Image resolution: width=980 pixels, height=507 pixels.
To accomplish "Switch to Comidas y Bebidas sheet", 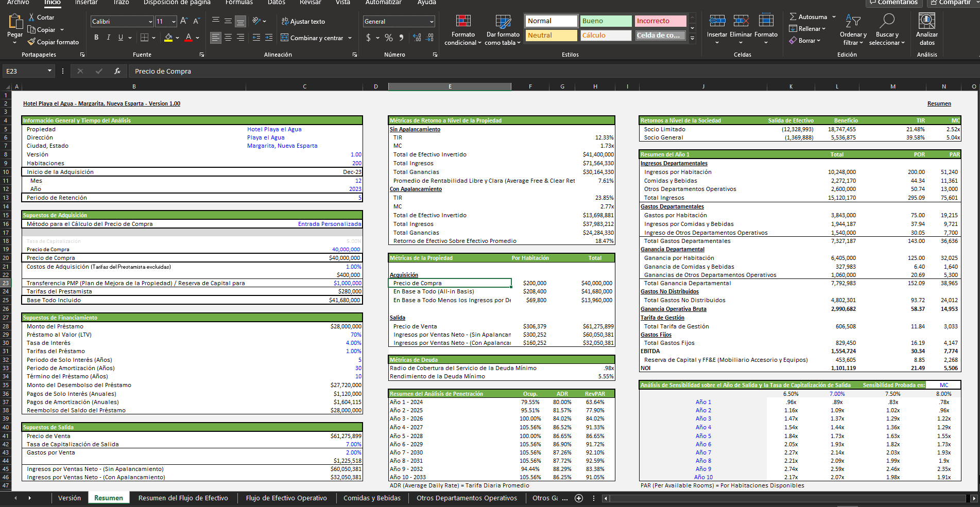I will point(372,498).
